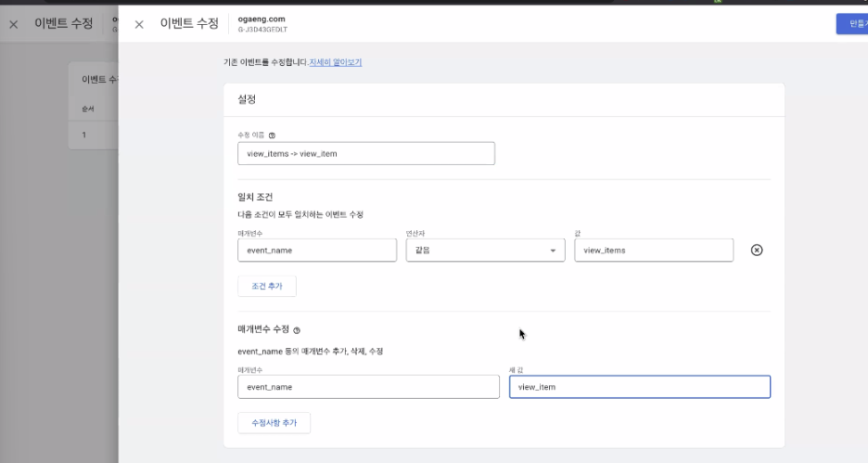Click the G-J3D43GEDLT stream ID text
The width and height of the screenshot is (868, 463).
click(263, 30)
